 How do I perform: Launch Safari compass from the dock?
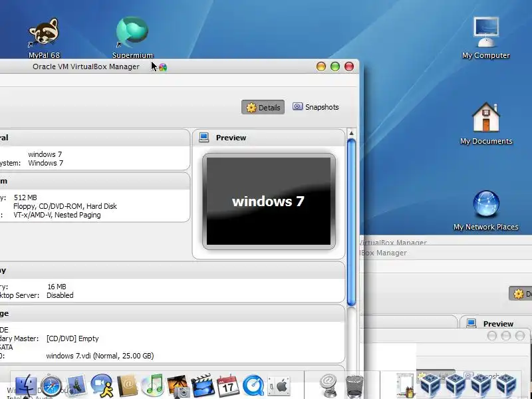click(x=51, y=386)
